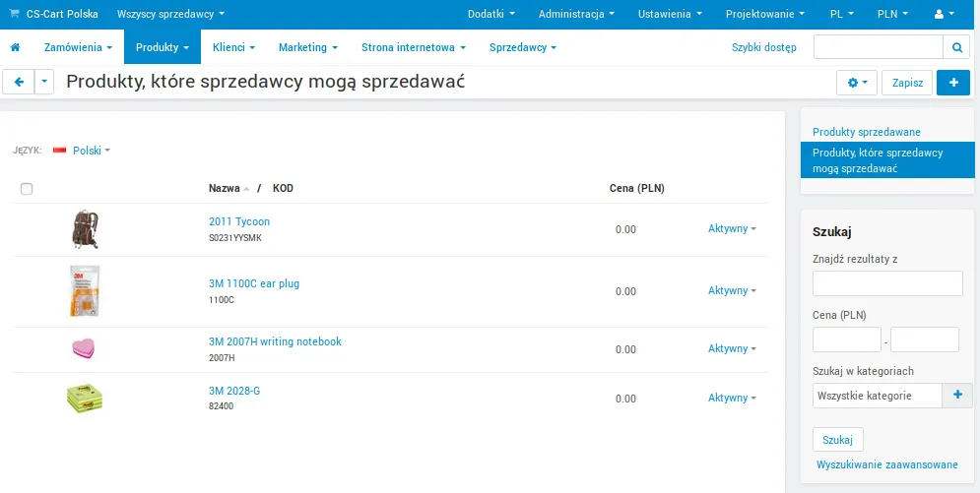Image resolution: width=980 pixels, height=493 pixels.
Task: Click the Szukaj search button
Action: [x=837, y=439]
